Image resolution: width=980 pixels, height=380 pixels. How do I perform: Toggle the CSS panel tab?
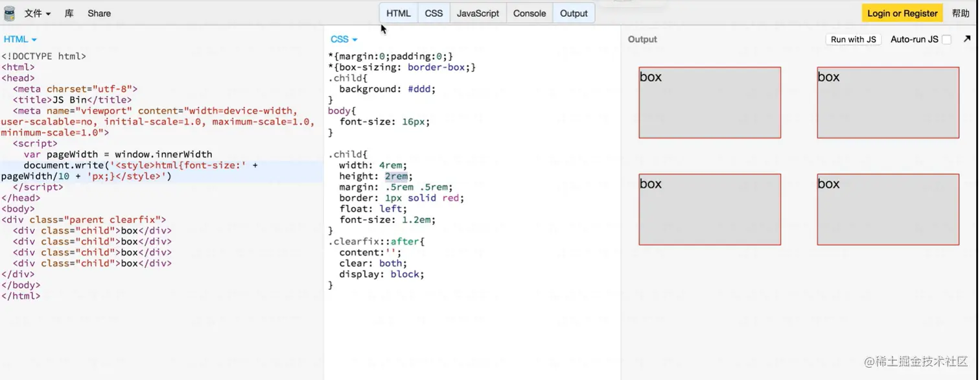pos(434,13)
